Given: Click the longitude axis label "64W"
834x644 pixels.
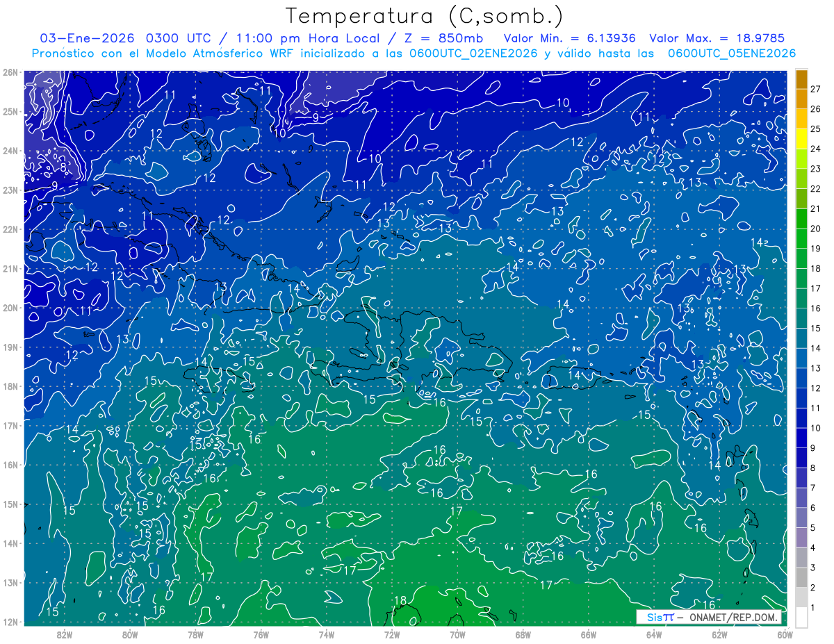Looking at the screenshot, I should [653, 634].
